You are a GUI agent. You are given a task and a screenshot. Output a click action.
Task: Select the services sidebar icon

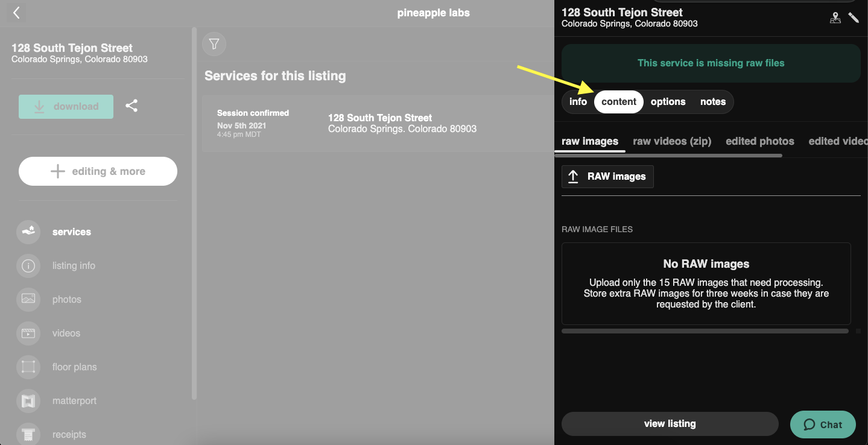(28, 232)
